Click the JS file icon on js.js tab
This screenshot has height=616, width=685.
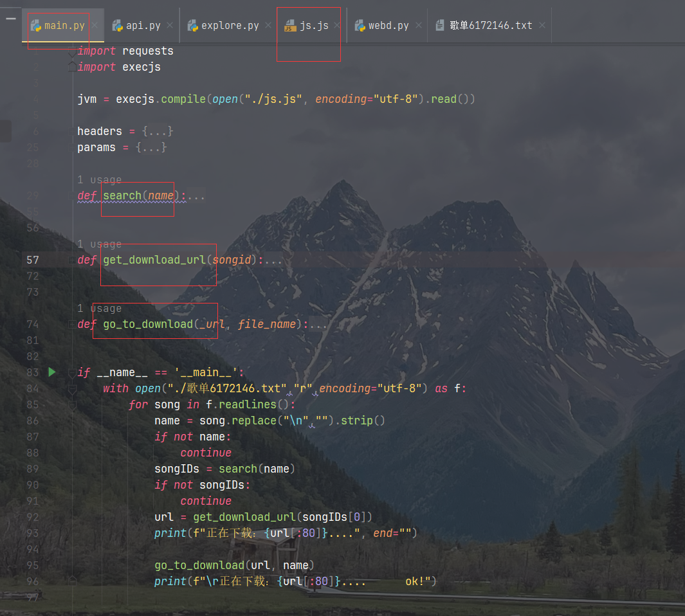point(290,26)
